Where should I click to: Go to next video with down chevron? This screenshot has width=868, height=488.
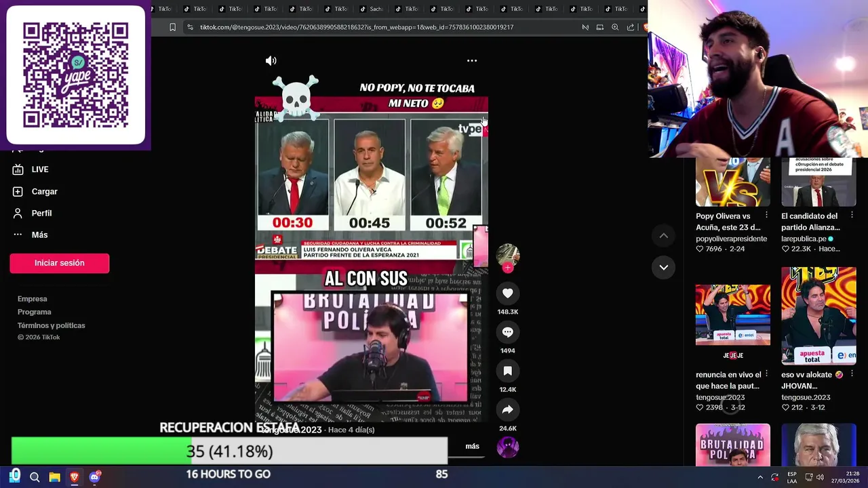[x=664, y=267]
